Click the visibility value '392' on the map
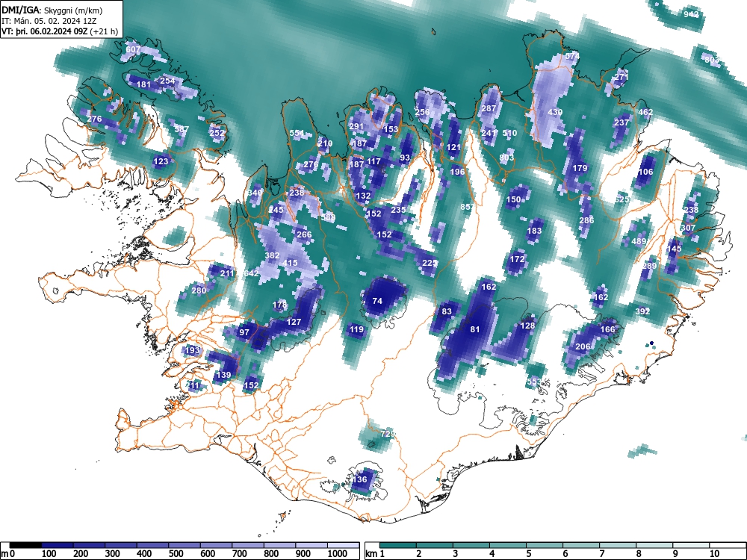The height and width of the screenshot is (560, 747). click(x=642, y=311)
